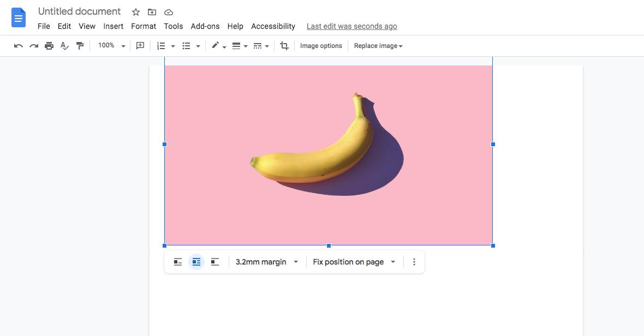Screen dimensions: 644x336
Task: Switch image to In line placement
Action: [177, 262]
